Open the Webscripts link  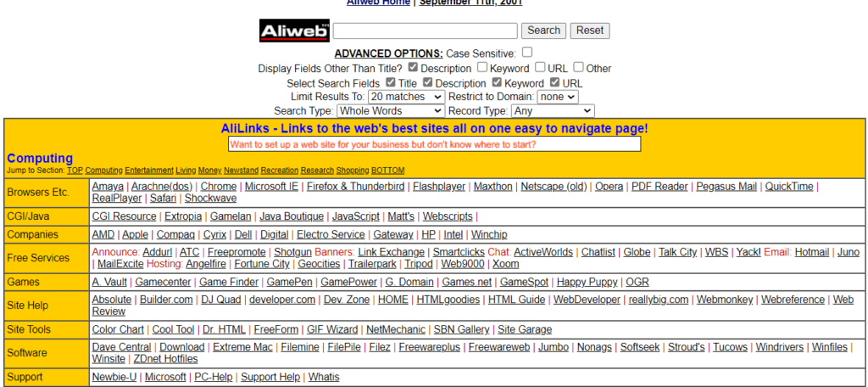click(x=448, y=216)
